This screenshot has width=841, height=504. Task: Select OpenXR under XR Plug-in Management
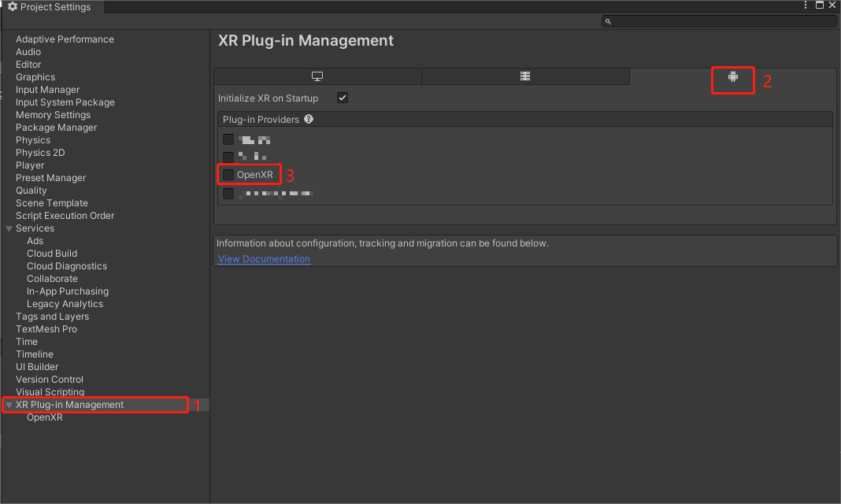pyautogui.click(x=45, y=417)
